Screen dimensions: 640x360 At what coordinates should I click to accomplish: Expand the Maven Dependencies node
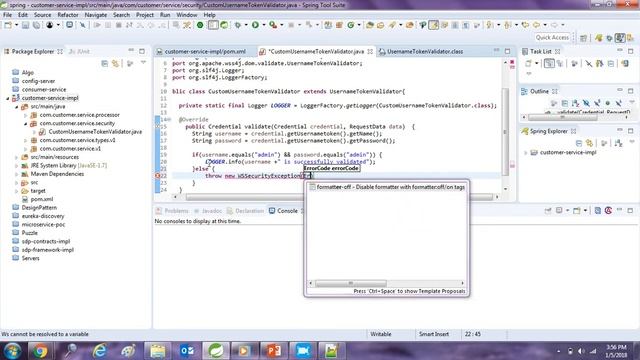tap(16, 174)
